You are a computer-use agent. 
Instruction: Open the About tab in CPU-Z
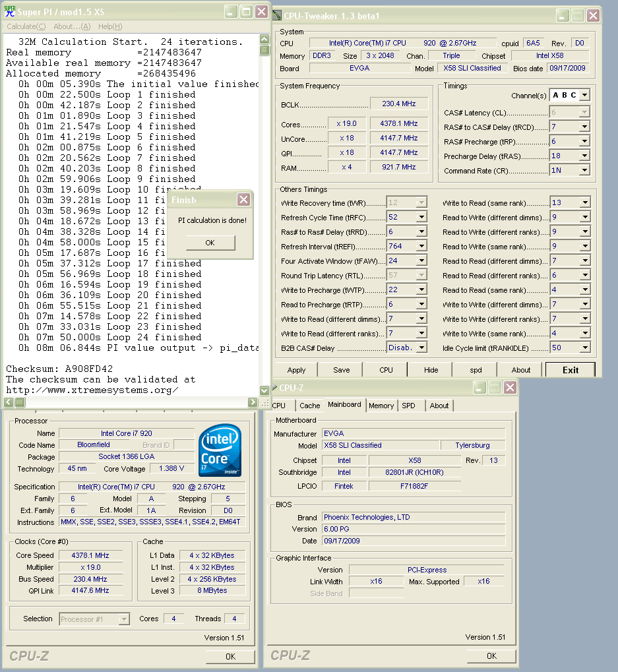click(439, 406)
